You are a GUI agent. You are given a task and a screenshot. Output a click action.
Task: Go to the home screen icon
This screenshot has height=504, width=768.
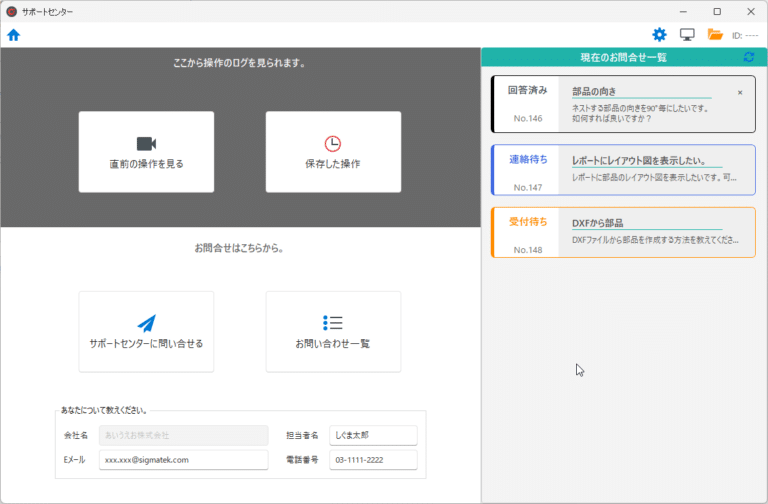[x=14, y=35]
